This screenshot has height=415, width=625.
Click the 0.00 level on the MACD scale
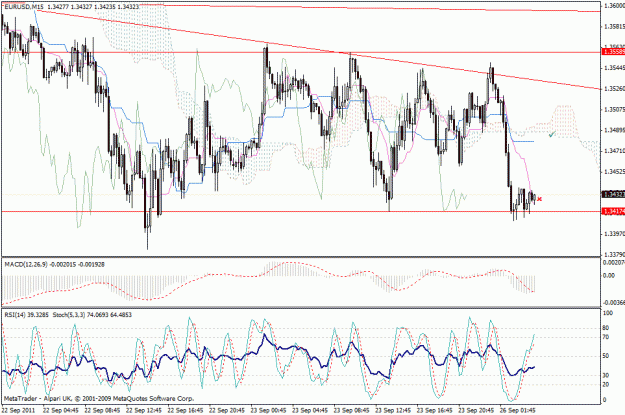coord(609,275)
